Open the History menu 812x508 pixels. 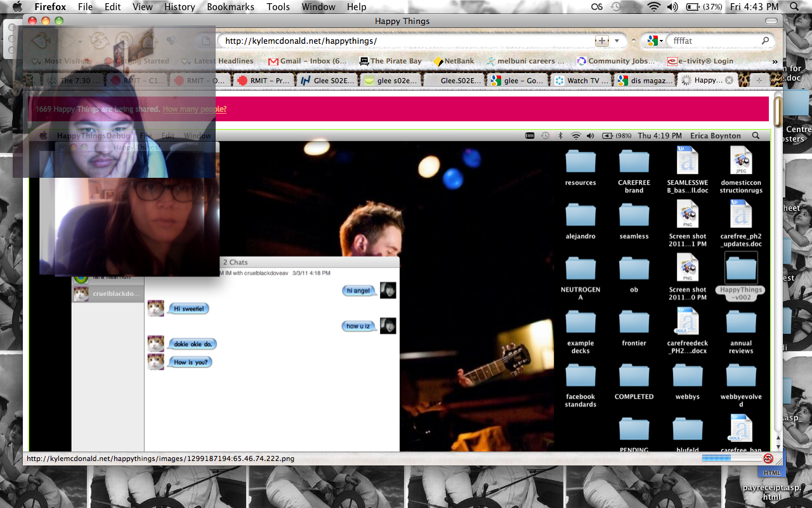[180, 7]
